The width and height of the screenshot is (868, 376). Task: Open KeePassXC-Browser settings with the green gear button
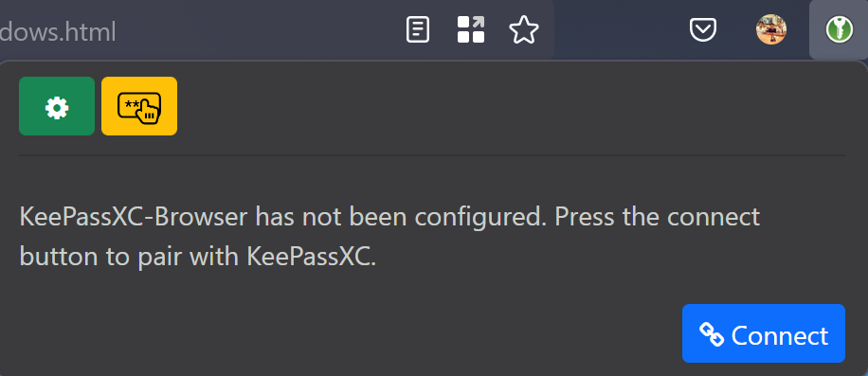point(57,106)
